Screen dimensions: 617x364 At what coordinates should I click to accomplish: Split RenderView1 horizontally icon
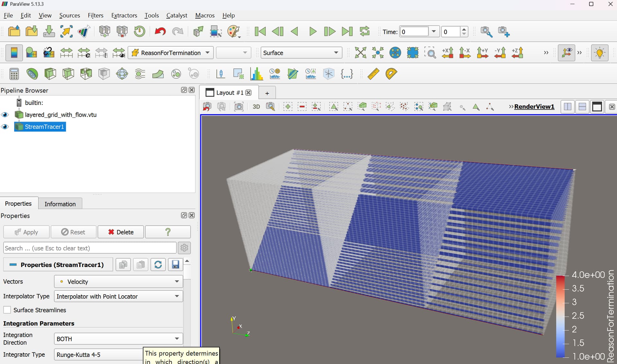coord(568,107)
